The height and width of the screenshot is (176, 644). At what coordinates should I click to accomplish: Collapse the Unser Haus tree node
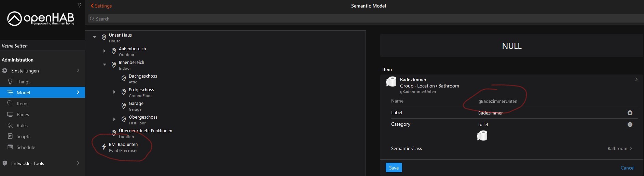(95, 37)
